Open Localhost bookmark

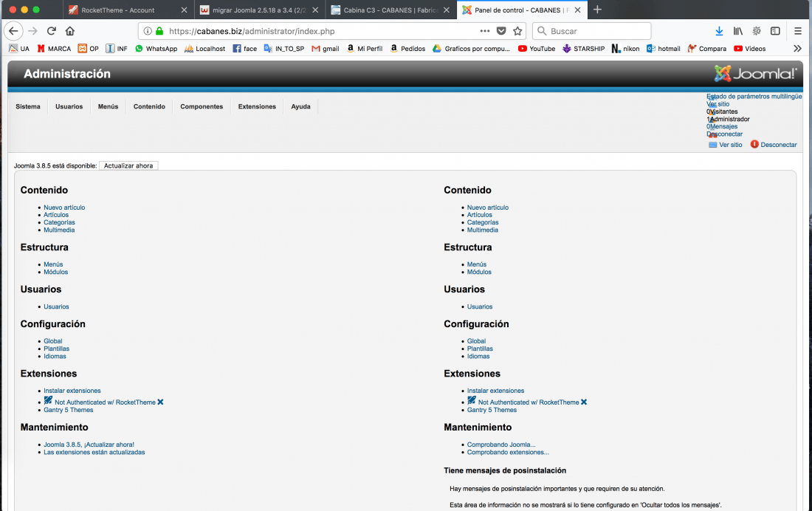(204, 49)
